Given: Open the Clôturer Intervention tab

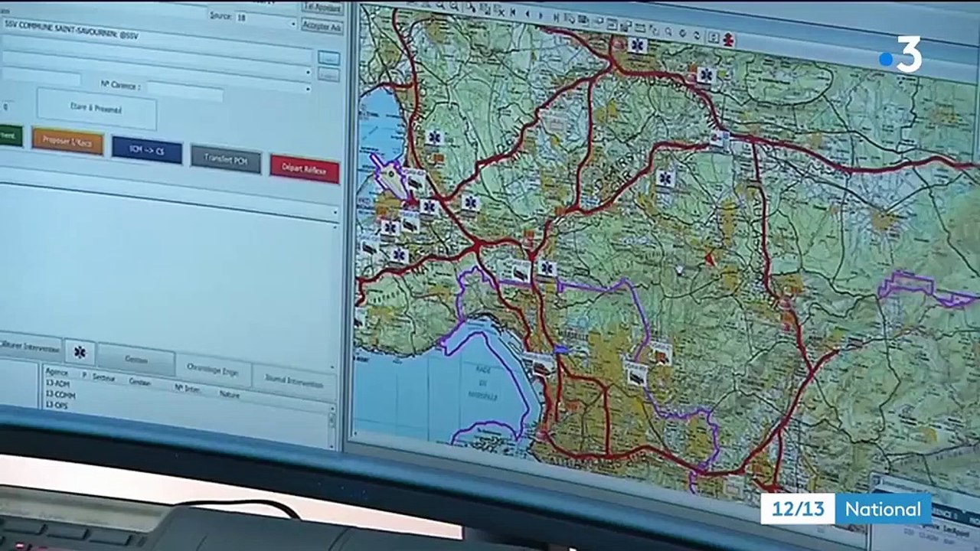Looking at the screenshot, I should pos(29,346).
